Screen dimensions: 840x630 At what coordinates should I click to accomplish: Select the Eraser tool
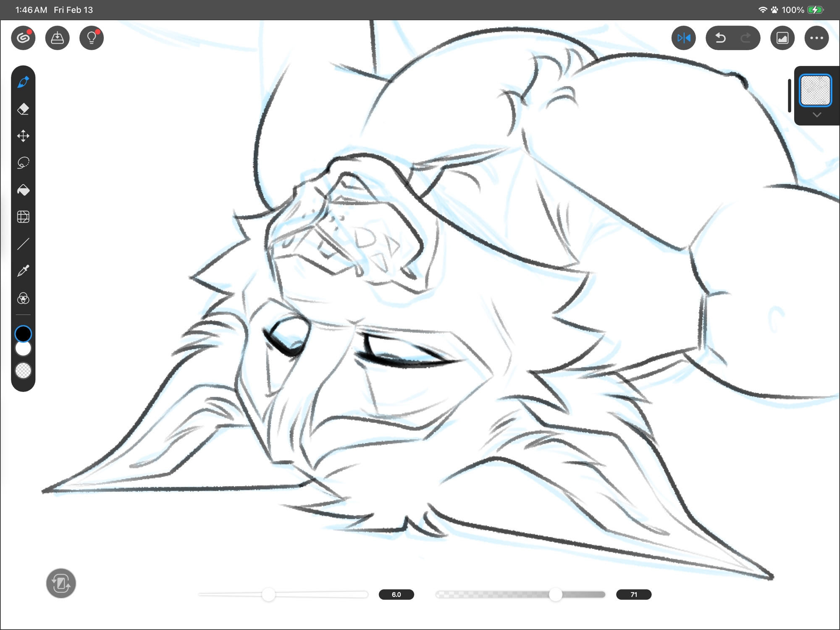point(23,109)
